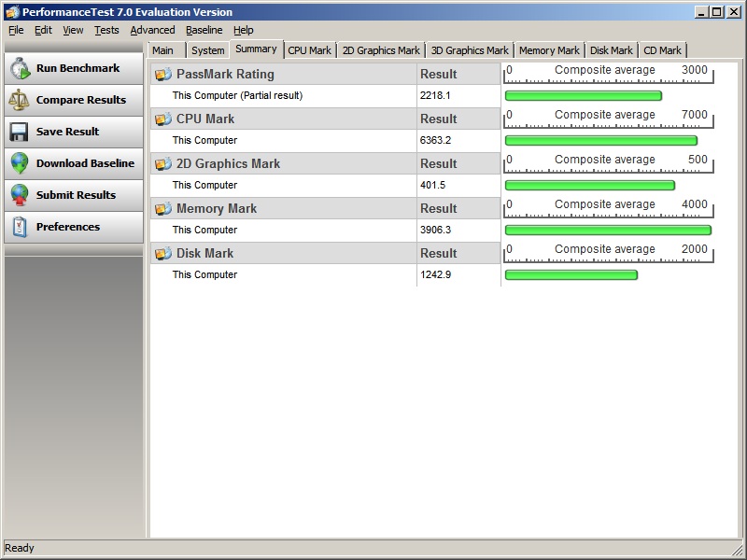This screenshot has width=747, height=560.
Task: Click the Save Result button label
Action: [67, 132]
